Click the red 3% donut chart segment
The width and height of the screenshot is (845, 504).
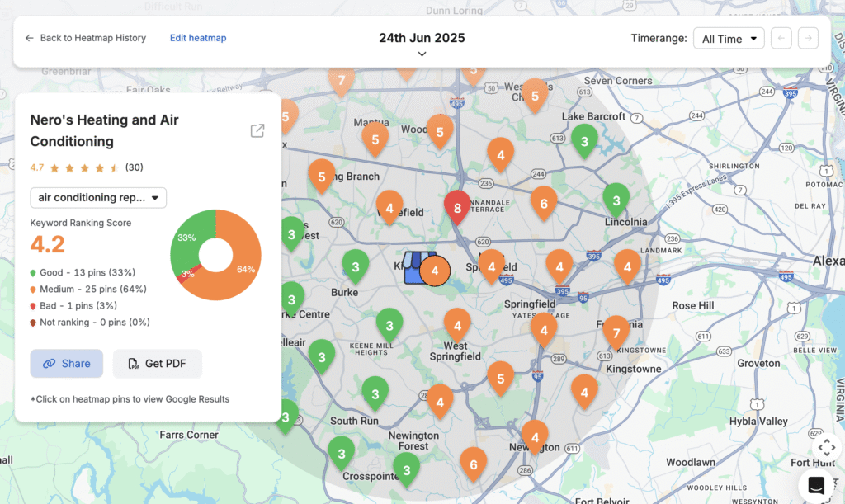[x=187, y=274]
